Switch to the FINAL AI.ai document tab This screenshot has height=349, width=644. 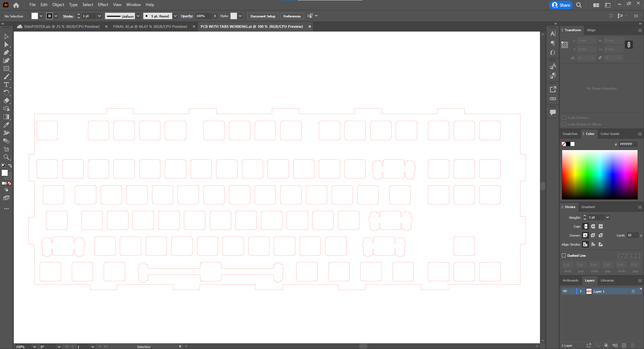pos(150,27)
